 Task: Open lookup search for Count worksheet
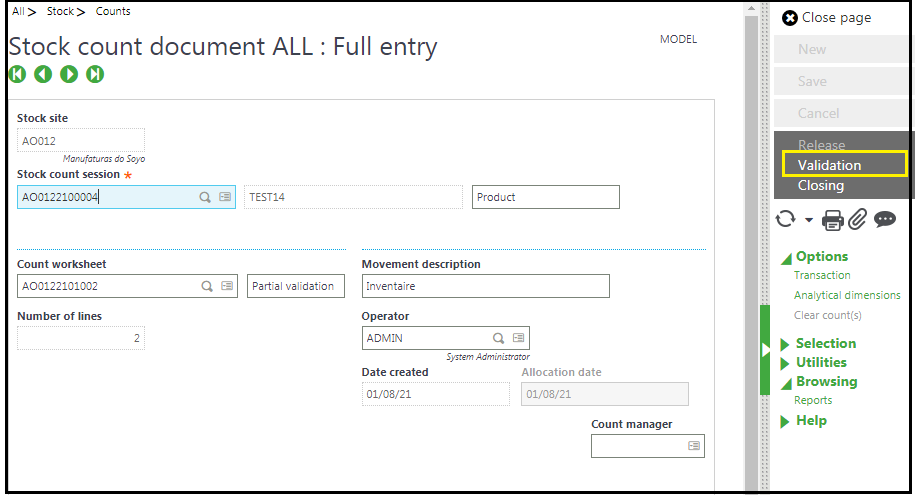207,286
